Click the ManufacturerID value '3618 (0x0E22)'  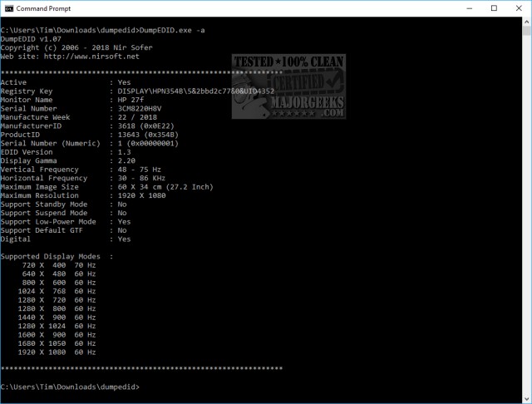(146, 126)
